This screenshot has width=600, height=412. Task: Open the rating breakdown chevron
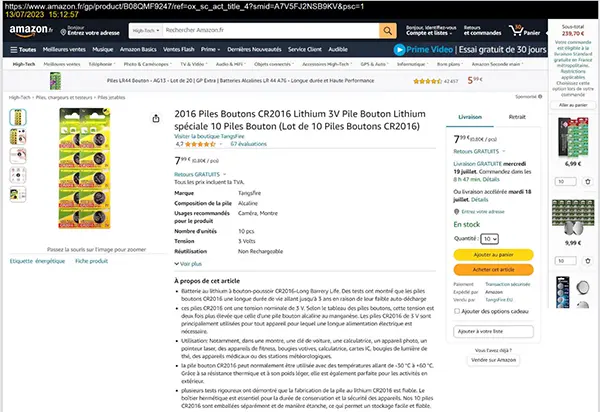tap(220, 144)
